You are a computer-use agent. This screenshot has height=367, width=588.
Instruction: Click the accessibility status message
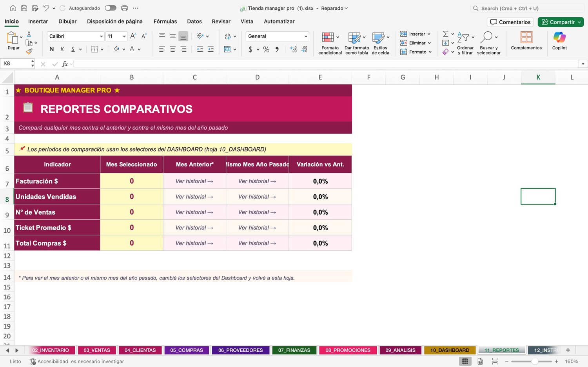tap(77, 362)
